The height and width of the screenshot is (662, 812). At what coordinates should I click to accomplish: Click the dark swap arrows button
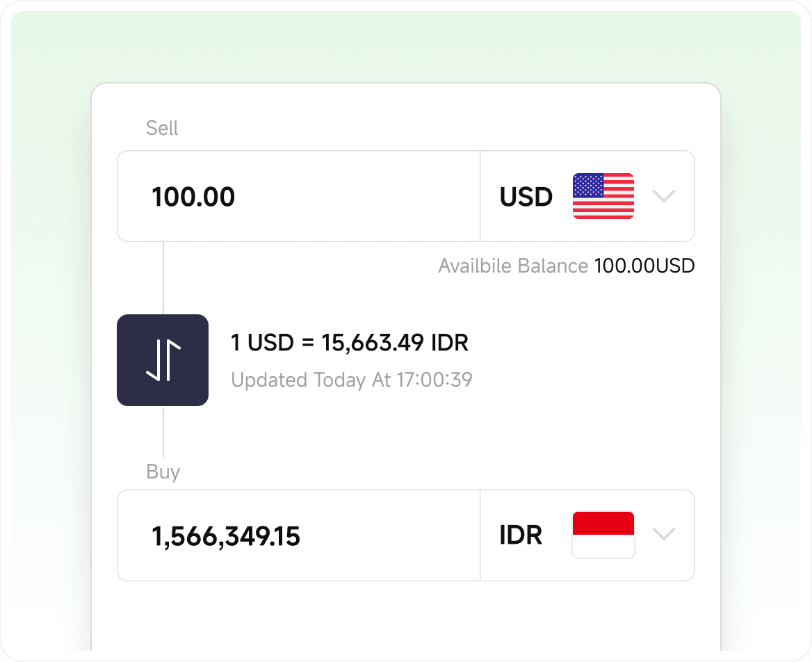163,360
